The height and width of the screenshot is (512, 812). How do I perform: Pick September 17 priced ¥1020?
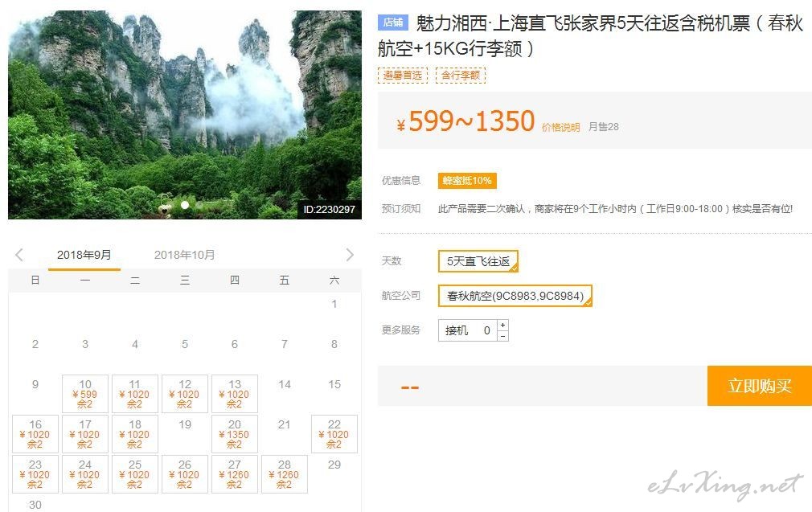click(x=85, y=434)
